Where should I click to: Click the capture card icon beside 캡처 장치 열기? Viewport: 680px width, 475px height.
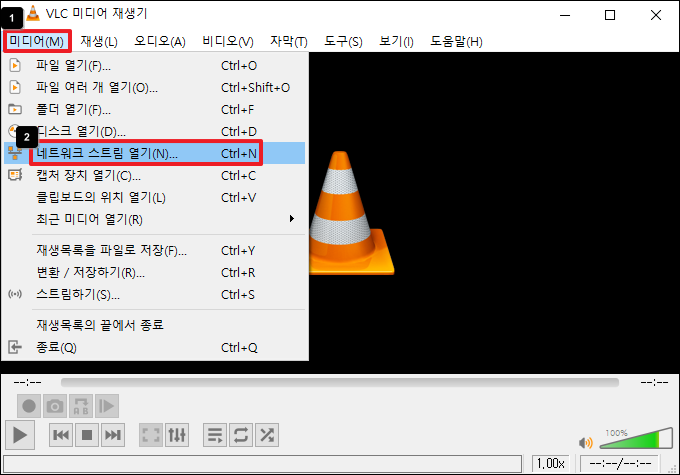click(x=15, y=175)
